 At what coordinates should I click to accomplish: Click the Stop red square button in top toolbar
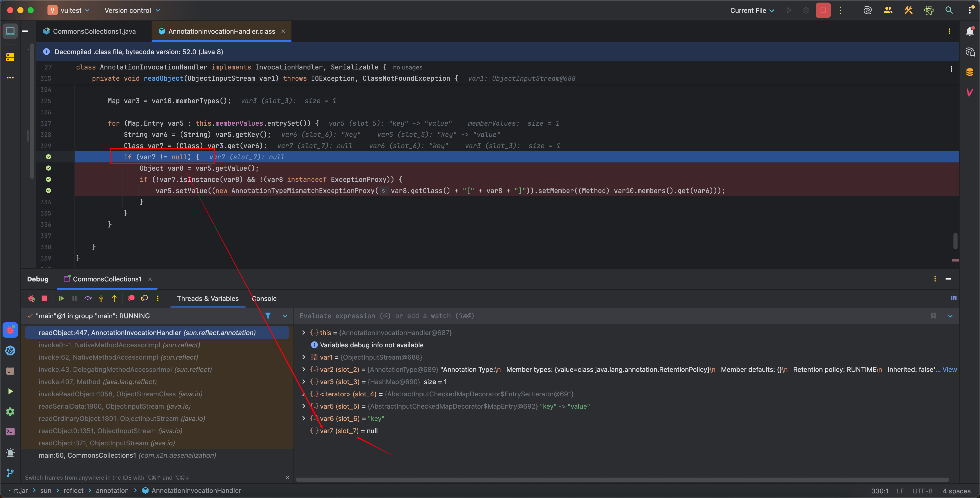[x=823, y=10]
